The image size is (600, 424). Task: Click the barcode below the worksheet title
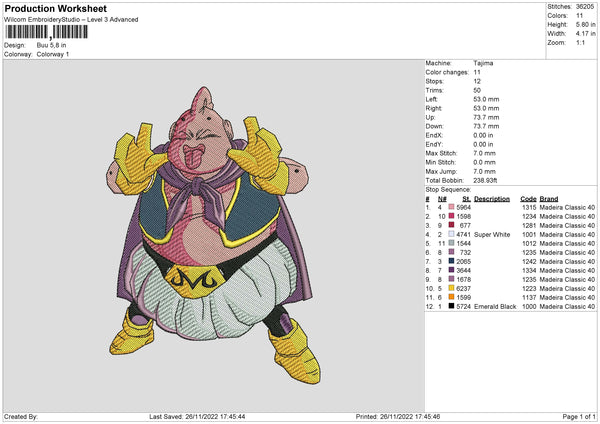click(x=46, y=32)
